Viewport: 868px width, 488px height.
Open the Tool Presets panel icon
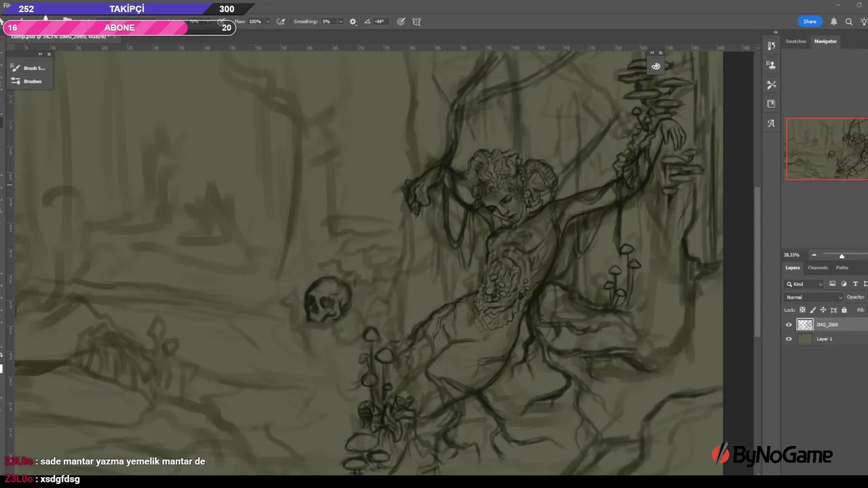771,85
